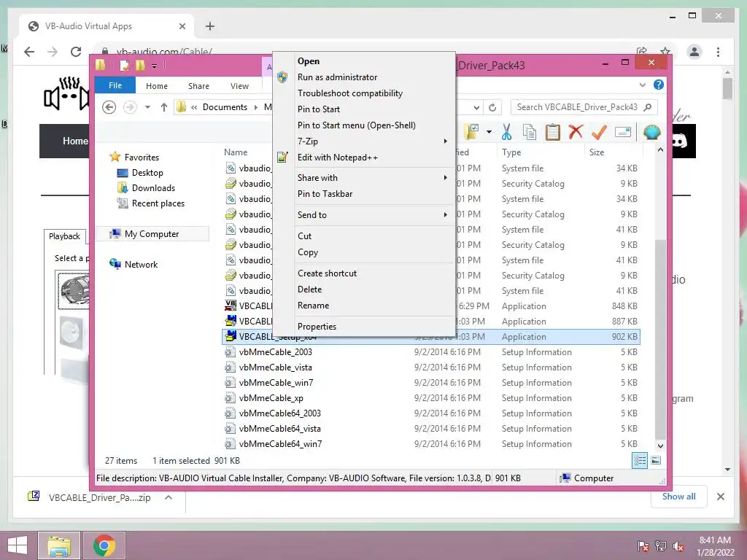Click Show all downloads in Chrome

[678, 497]
